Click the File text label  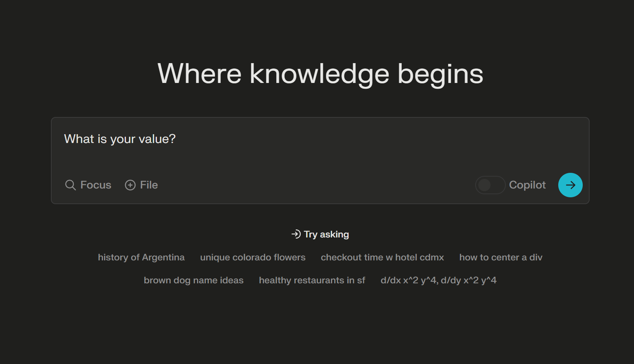click(149, 185)
